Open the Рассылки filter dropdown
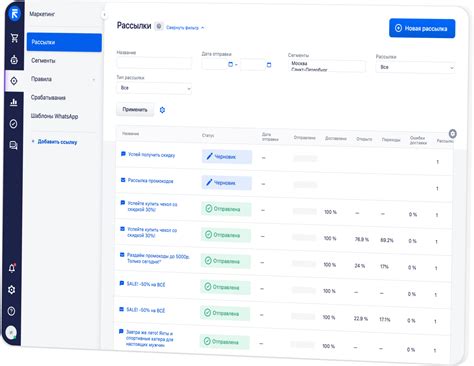 pyautogui.click(x=416, y=67)
